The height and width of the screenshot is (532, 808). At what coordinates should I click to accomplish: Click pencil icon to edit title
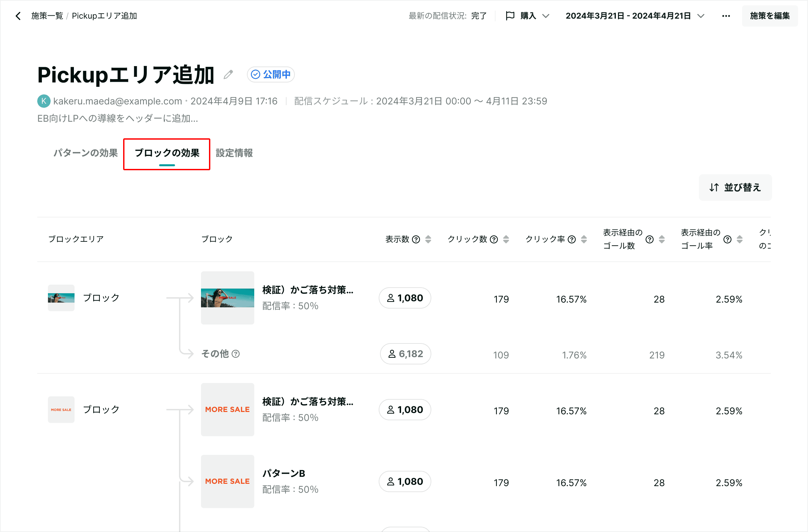click(x=229, y=74)
